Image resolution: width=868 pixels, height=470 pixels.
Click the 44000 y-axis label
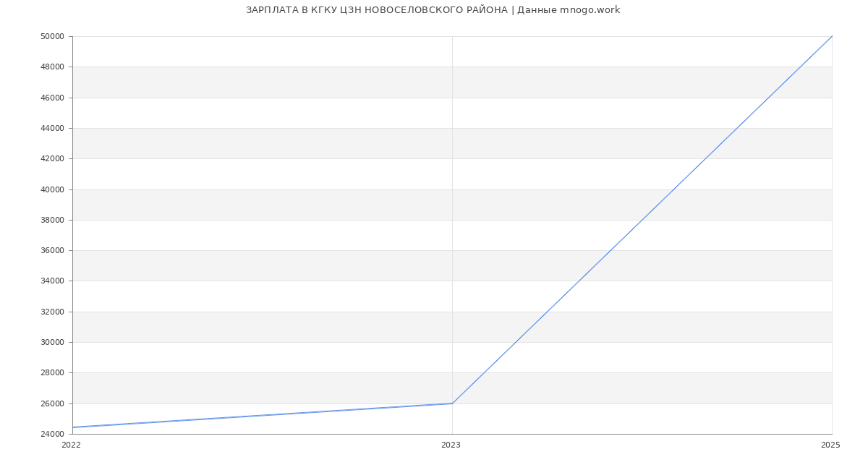pyautogui.click(x=54, y=129)
